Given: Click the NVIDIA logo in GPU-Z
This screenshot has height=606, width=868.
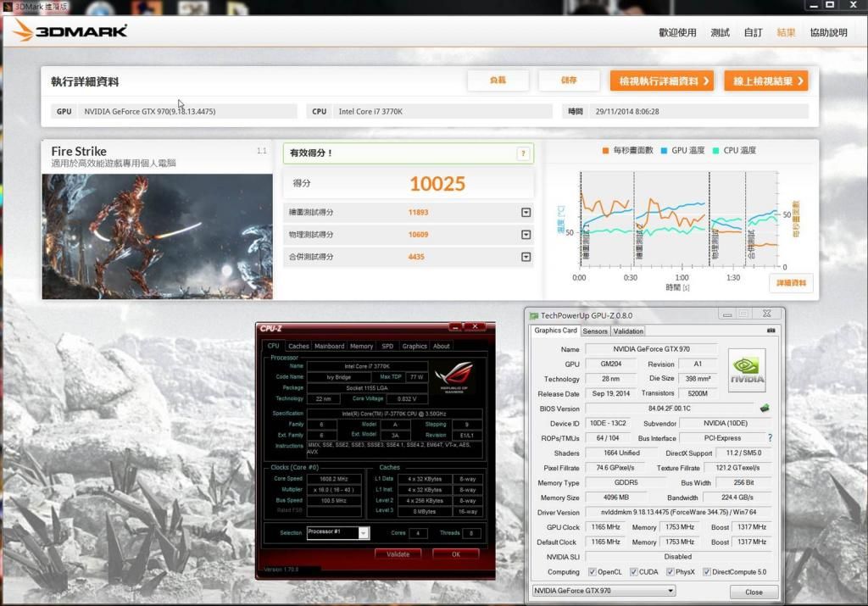Looking at the screenshot, I should click(x=747, y=370).
